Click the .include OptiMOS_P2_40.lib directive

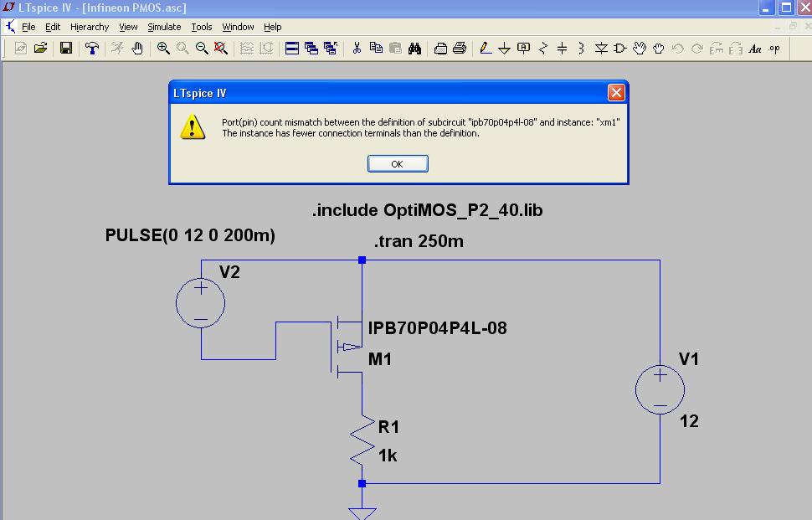pos(427,210)
